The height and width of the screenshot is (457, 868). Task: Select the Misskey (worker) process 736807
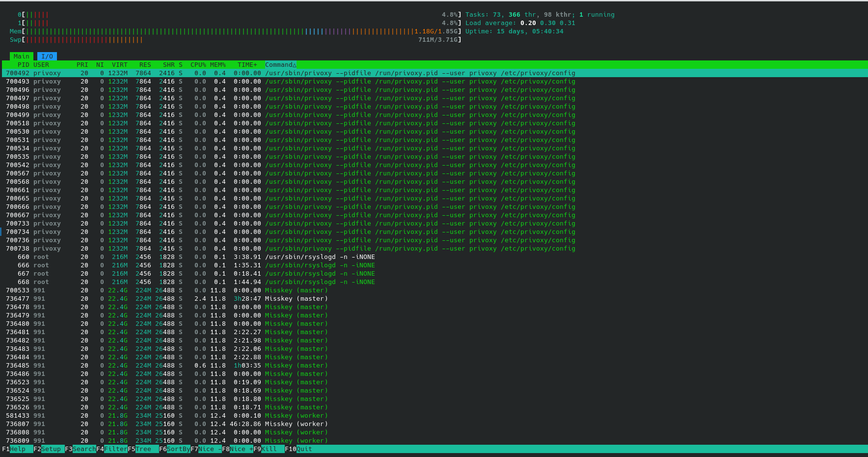pos(296,424)
